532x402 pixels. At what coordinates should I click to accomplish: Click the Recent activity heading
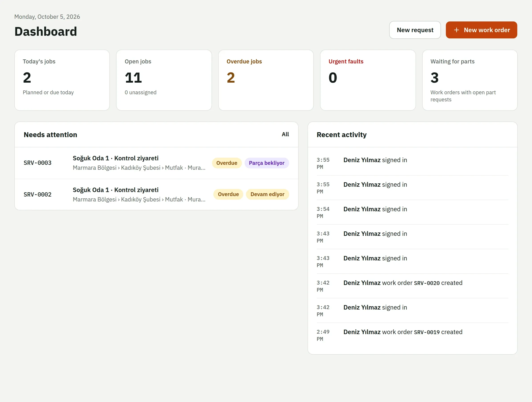341,135
